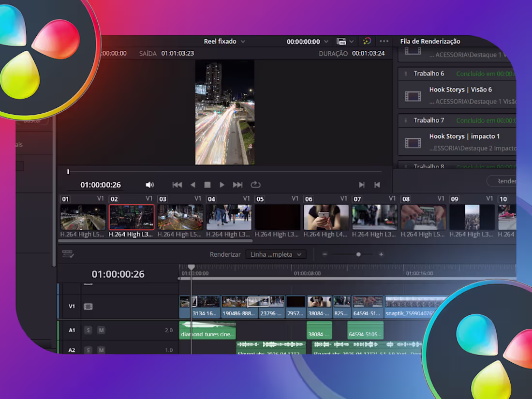Open the three-dots options menu

tap(384, 41)
